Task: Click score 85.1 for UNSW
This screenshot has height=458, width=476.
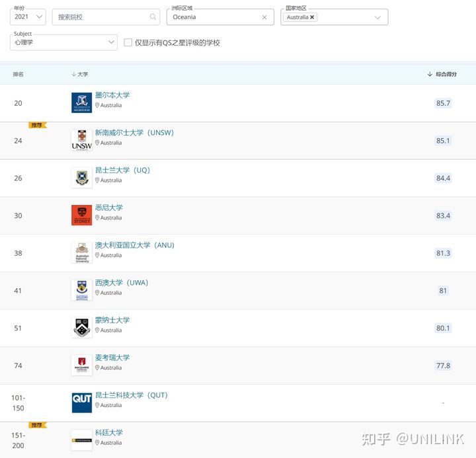Action: pos(443,141)
